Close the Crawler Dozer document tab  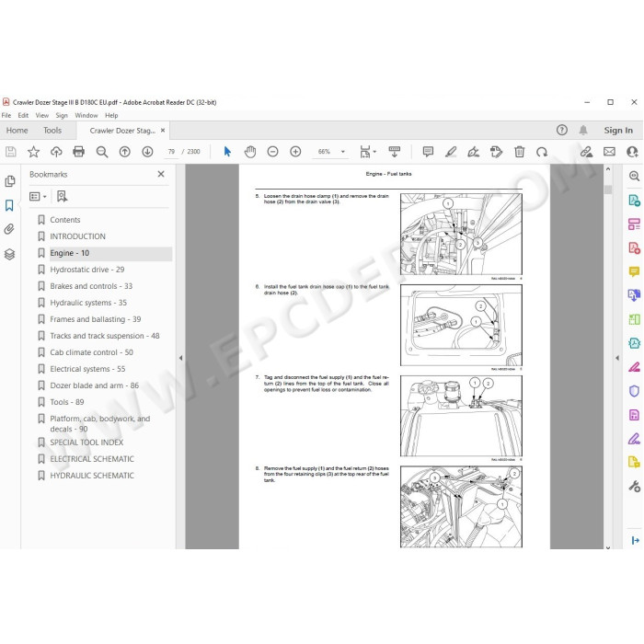click(x=163, y=131)
